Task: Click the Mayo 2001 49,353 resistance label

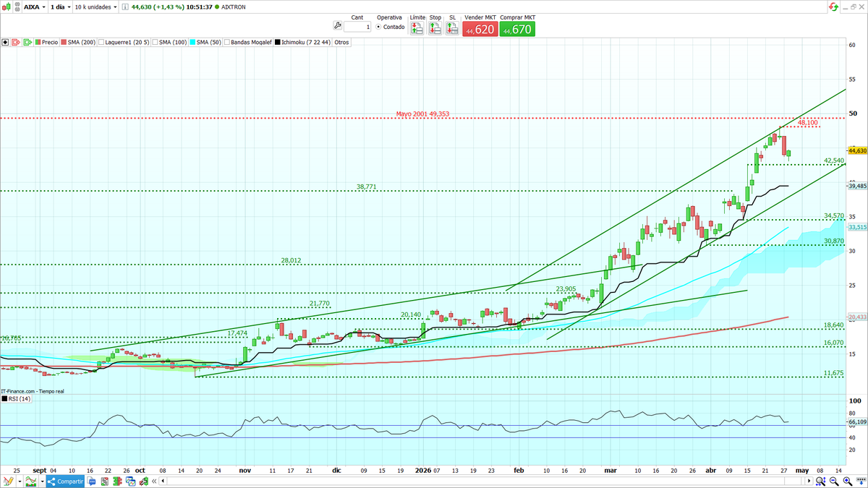Action: click(x=422, y=114)
